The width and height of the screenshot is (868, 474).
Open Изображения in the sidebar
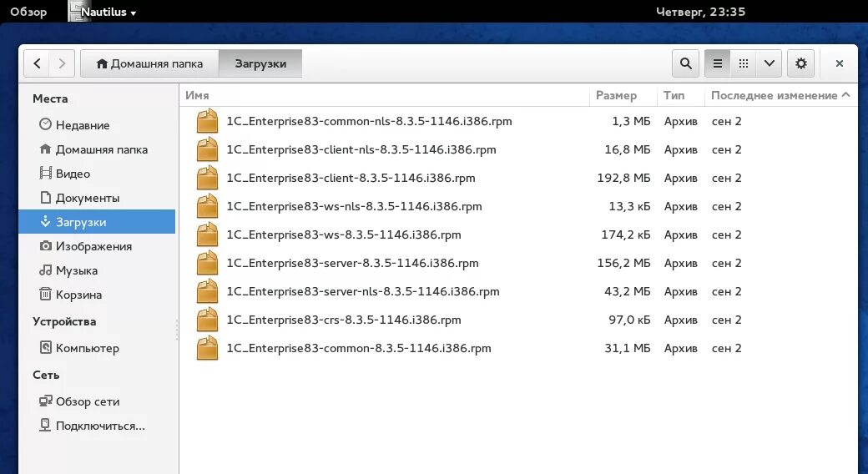(x=97, y=246)
